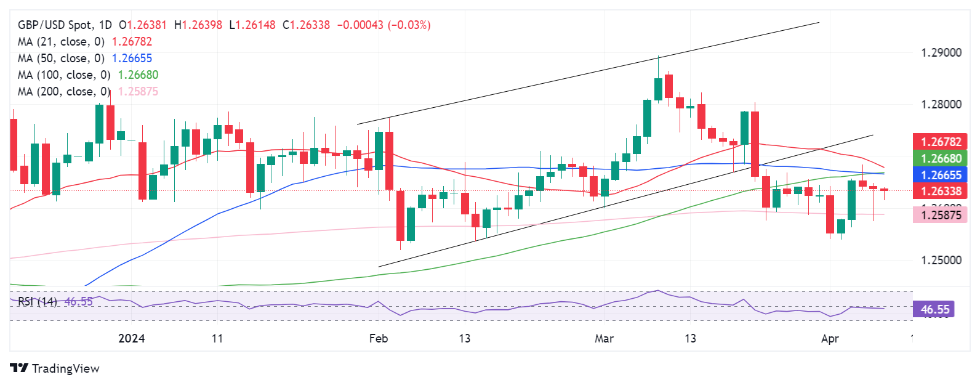Click the pink 1.25875 price tag
This screenshot has width=980, height=385.
pyautogui.click(x=940, y=214)
